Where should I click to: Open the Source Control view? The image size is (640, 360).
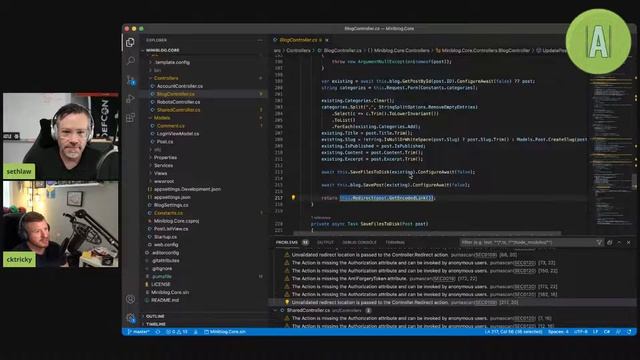(x=131, y=80)
